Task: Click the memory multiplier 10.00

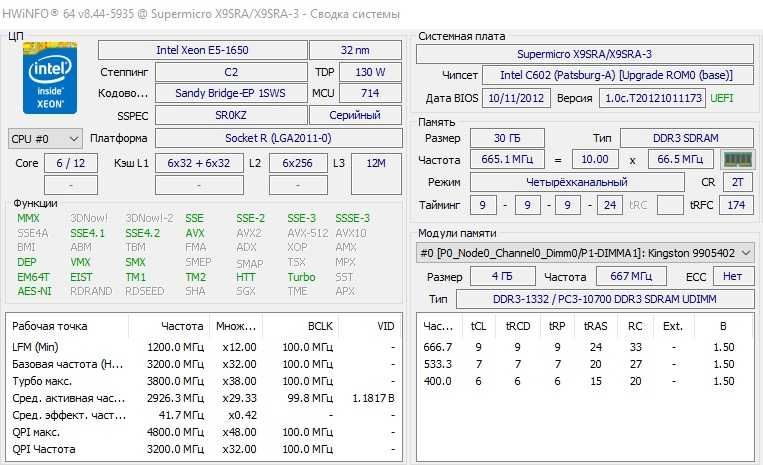Action: point(595,160)
